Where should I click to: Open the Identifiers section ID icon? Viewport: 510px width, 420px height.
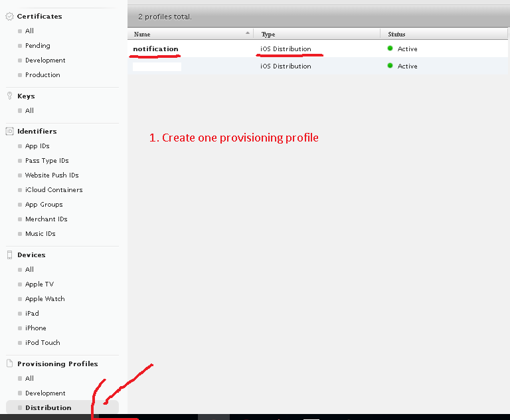coord(10,131)
